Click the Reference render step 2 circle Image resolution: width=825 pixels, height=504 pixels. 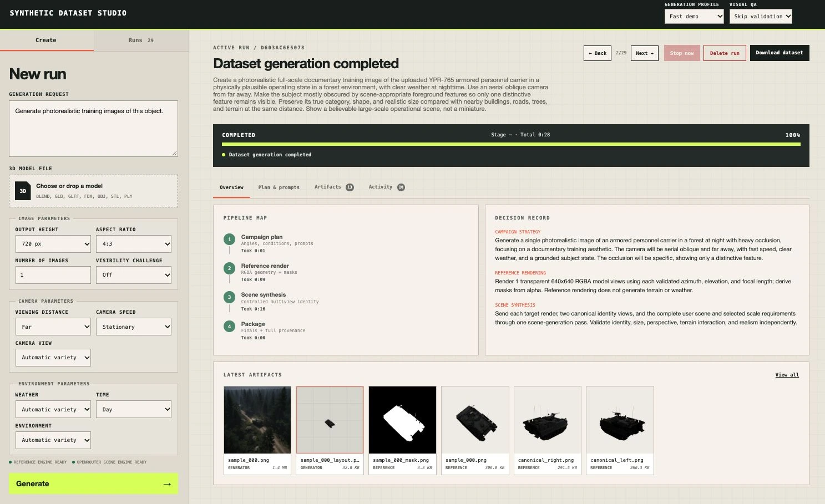coord(229,268)
